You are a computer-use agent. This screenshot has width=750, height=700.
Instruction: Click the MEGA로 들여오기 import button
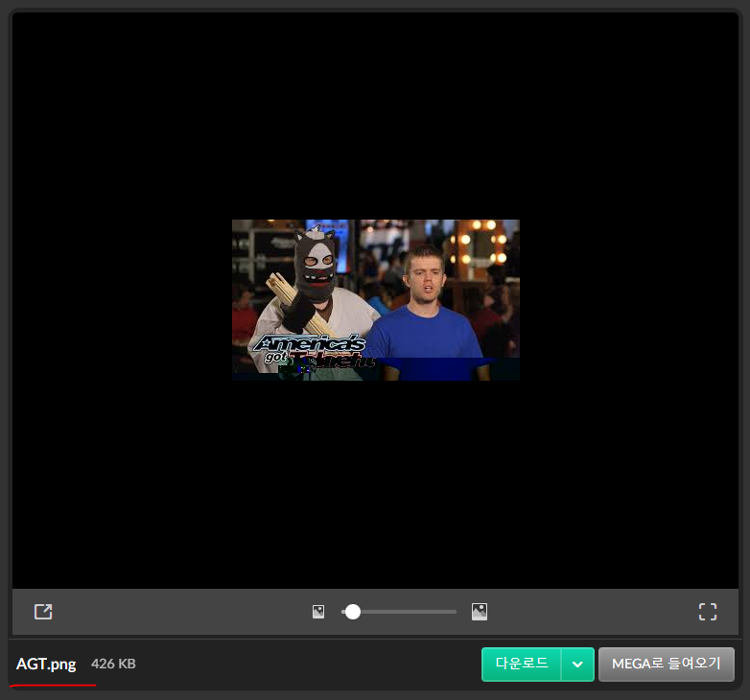tap(667, 665)
